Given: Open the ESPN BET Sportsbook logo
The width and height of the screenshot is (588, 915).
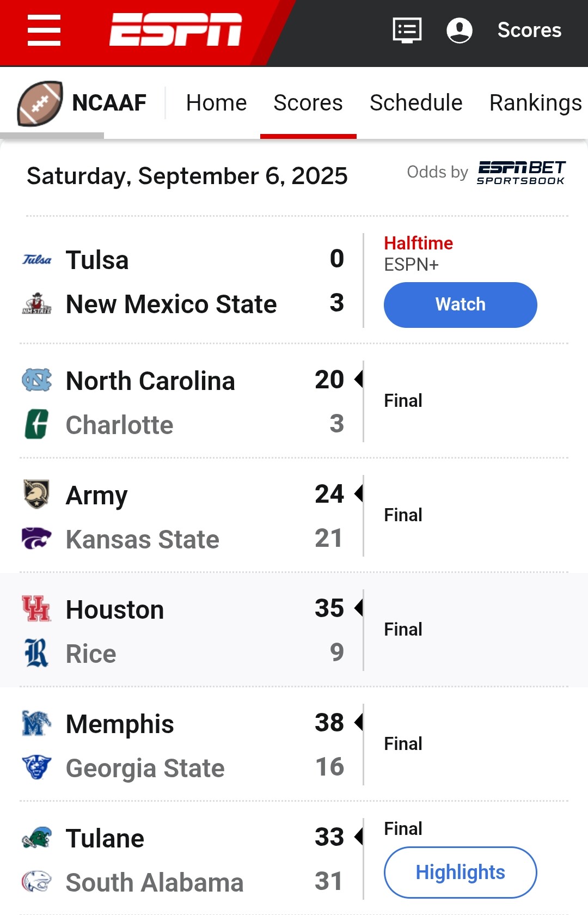Looking at the screenshot, I should (x=521, y=173).
